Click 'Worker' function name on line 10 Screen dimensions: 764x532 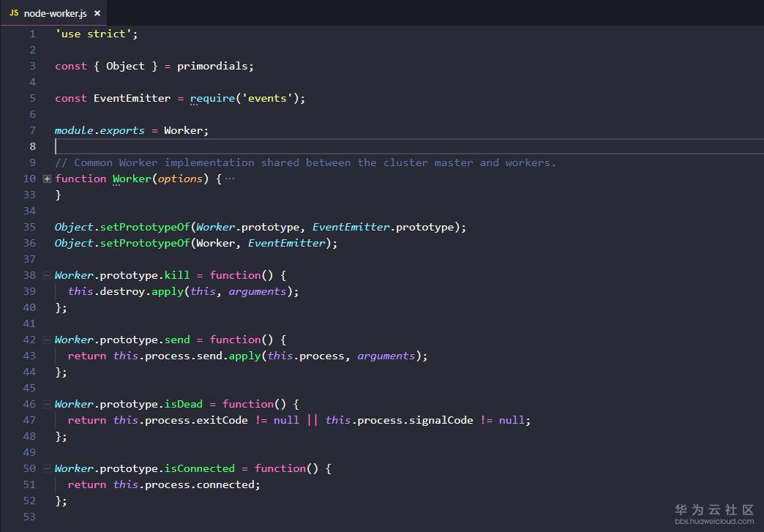coord(132,179)
